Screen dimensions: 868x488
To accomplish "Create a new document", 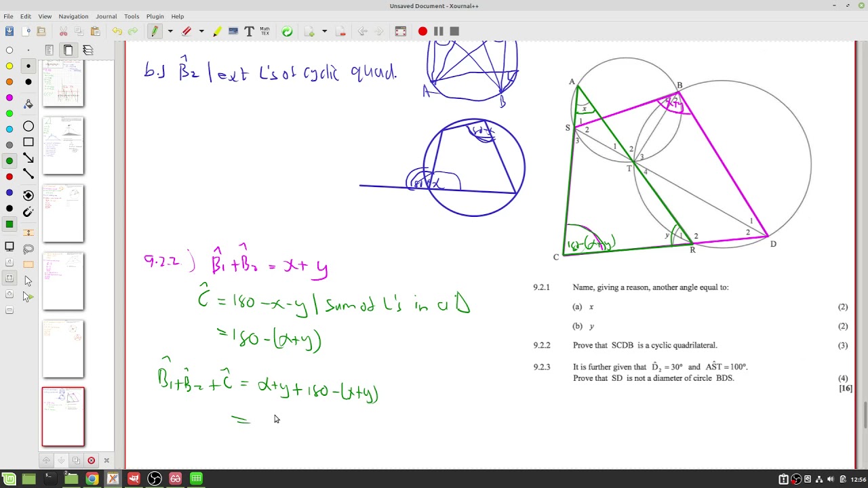I will [26, 31].
